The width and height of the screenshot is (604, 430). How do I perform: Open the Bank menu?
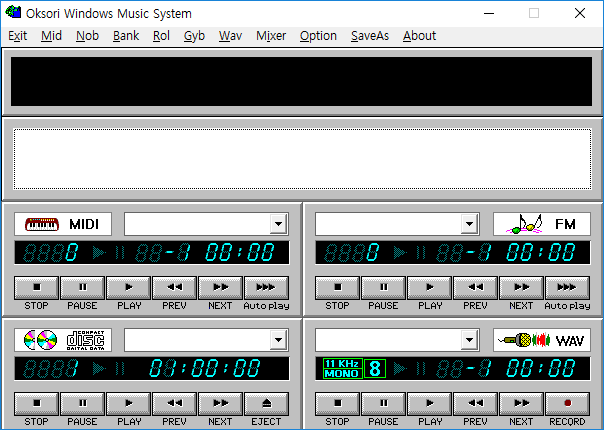click(x=126, y=36)
